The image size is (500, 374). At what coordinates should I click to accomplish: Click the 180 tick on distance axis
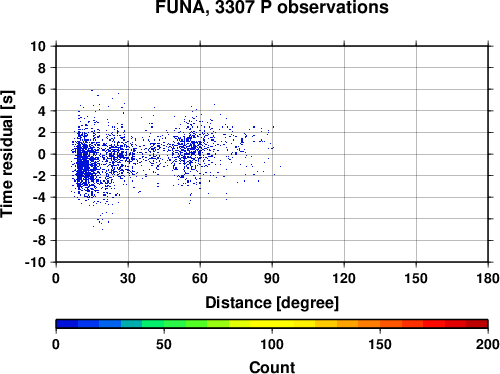[488, 278]
